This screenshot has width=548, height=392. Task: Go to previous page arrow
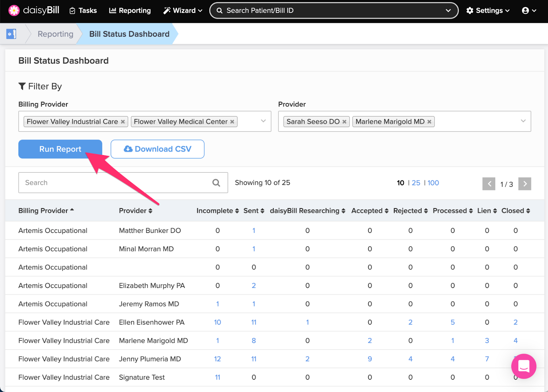[489, 184]
